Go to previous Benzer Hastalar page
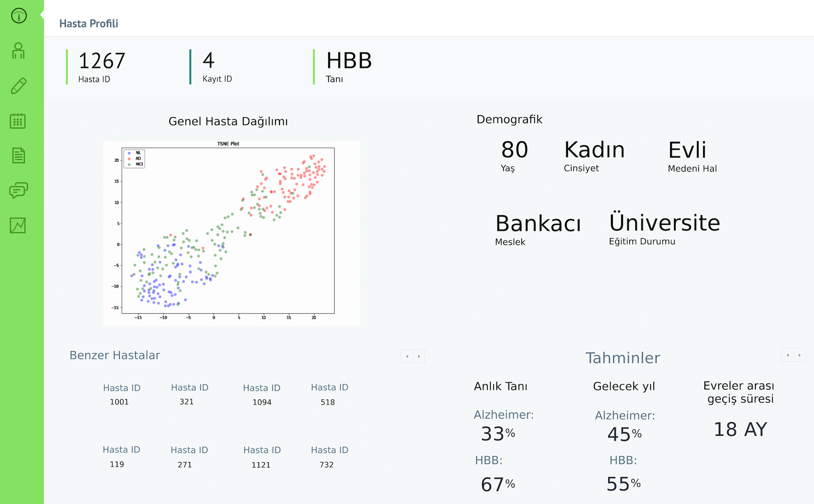This screenshot has height=504, width=814. click(407, 356)
